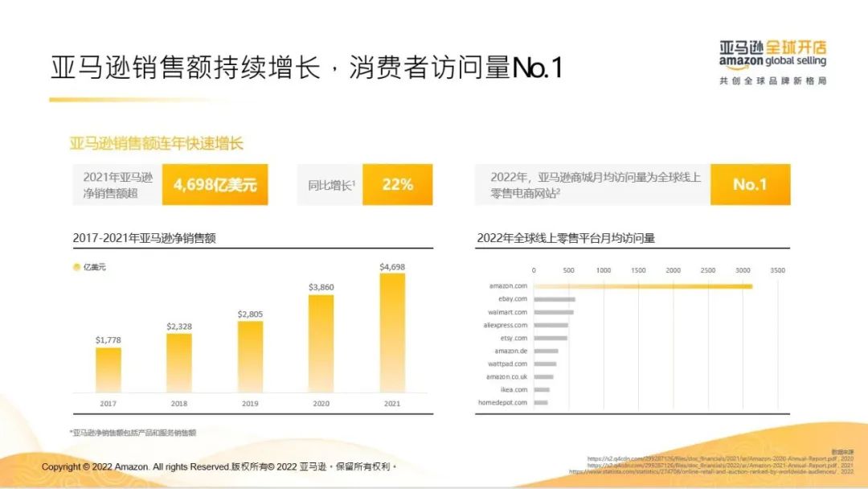868x489 pixels.
Task: Click the ebay.com row label
Action: 513,299
